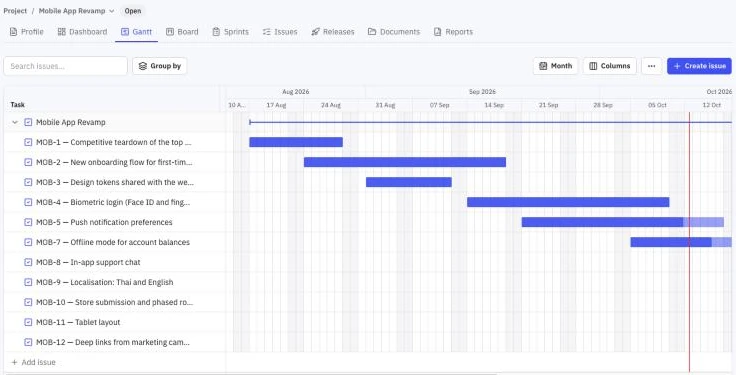Open MOB-3 Design tokens issue
Screen dimensions: 736x375
coord(115,182)
